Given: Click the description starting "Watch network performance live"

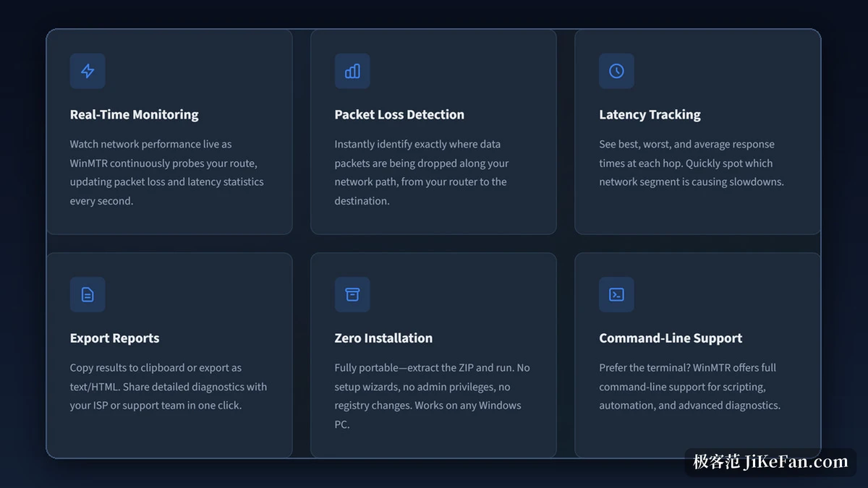Looking at the screenshot, I should click(167, 172).
